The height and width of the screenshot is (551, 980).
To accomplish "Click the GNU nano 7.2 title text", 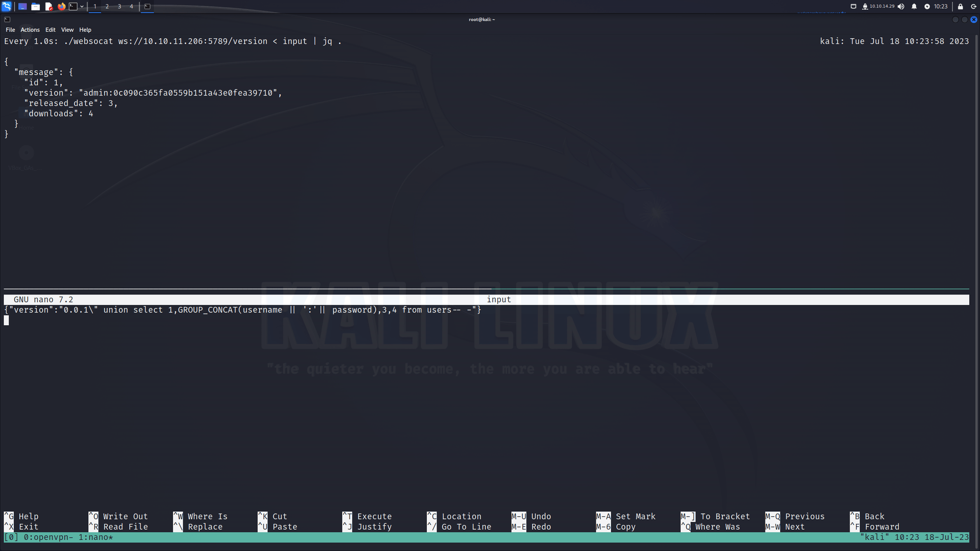I will coord(43,300).
